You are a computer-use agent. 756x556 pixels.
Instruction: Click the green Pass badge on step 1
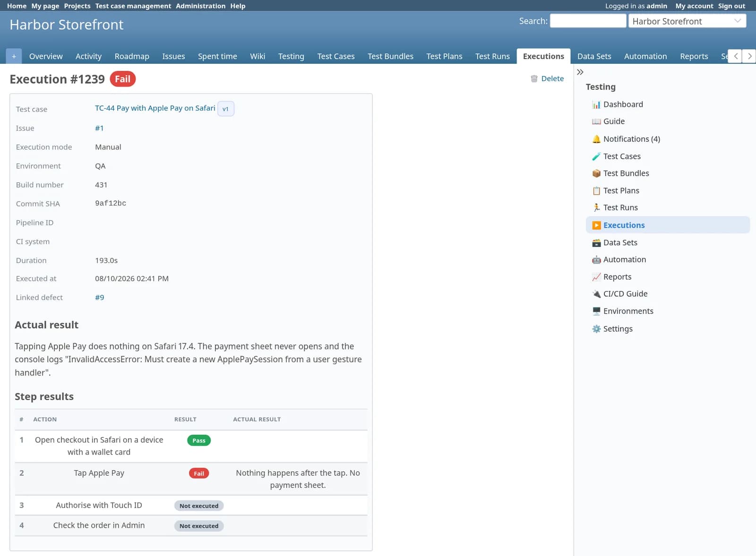[x=199, y=440]
